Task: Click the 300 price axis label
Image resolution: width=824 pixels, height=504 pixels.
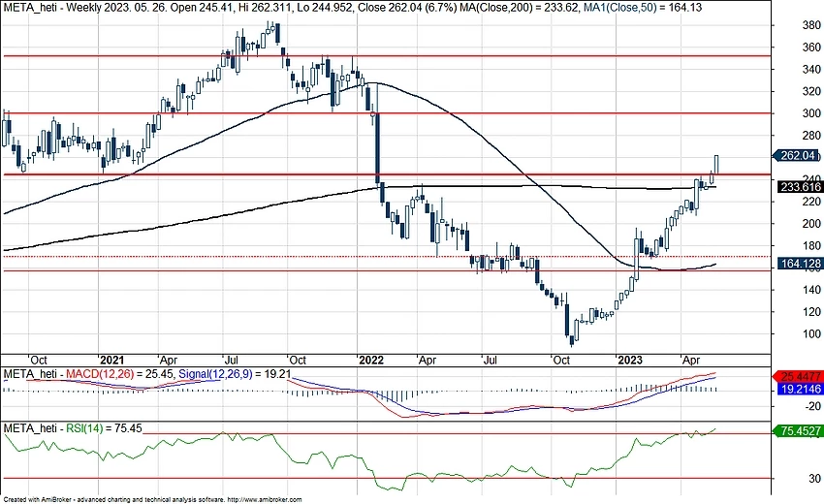Action: (x=811, y=113)
